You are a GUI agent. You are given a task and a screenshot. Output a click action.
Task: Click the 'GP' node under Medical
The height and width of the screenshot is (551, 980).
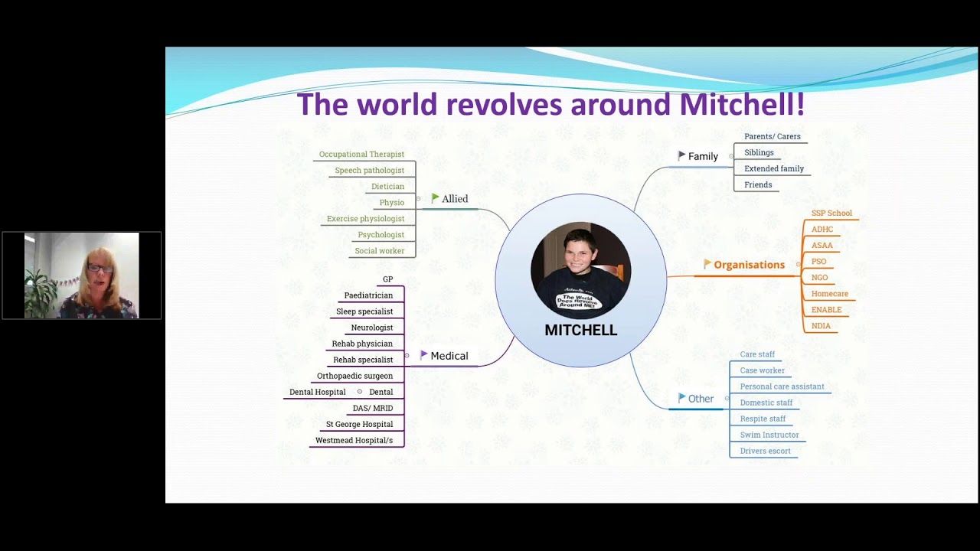point(387,279)
